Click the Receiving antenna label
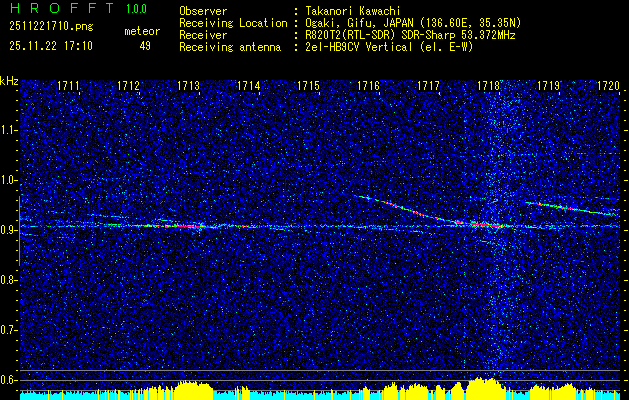 pos(230,47)
